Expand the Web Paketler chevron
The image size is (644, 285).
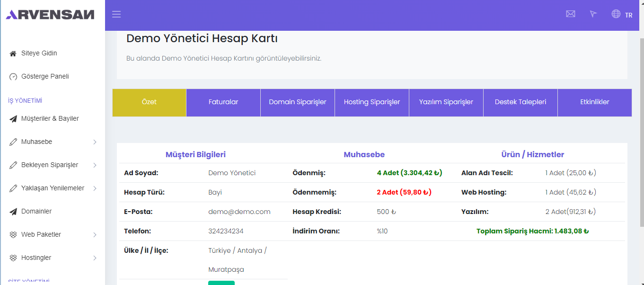click(95, 235)
